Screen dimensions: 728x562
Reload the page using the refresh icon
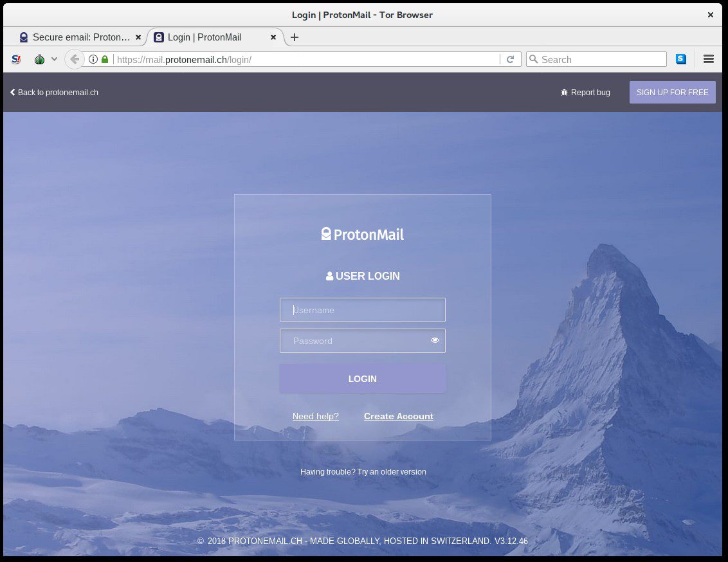click(511, 59)
